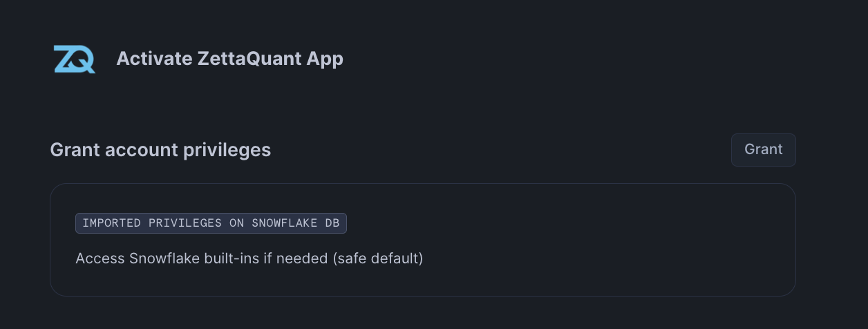Image resolution: width=868 pixels, height=329 pixels.
Task: Click the Access Snowflake built-ins description text
Action: click(x=249, y=258)
